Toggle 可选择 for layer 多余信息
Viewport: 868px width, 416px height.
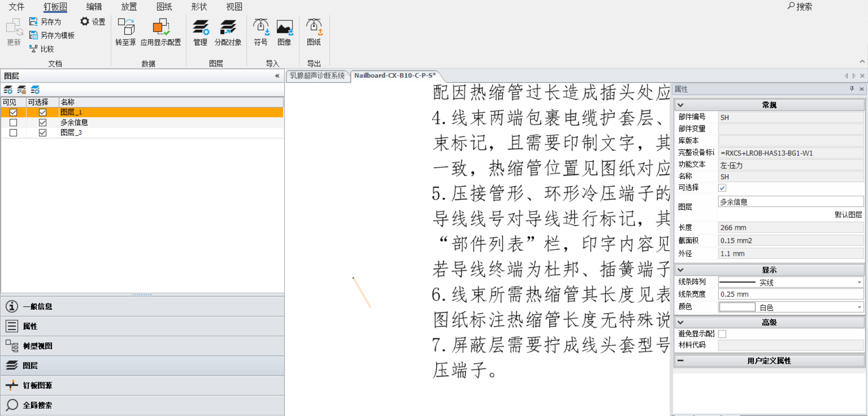point(42,122)
